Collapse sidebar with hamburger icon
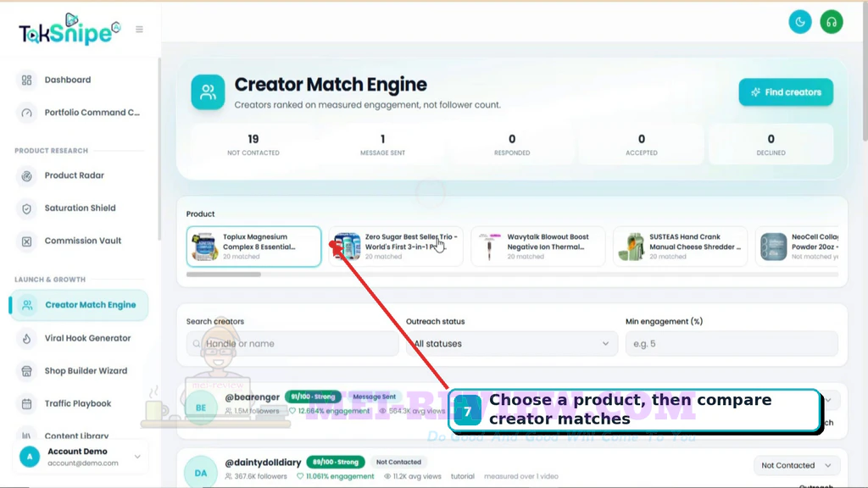 click(140, 30)
